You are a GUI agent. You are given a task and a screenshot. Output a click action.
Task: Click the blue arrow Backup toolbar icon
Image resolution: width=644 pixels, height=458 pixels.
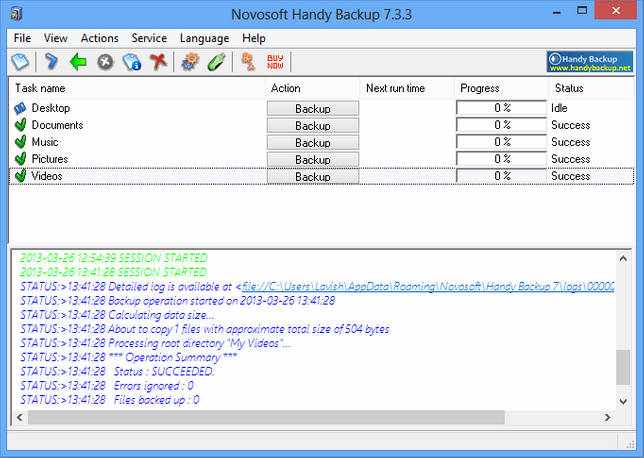click(x=51, y=62)
